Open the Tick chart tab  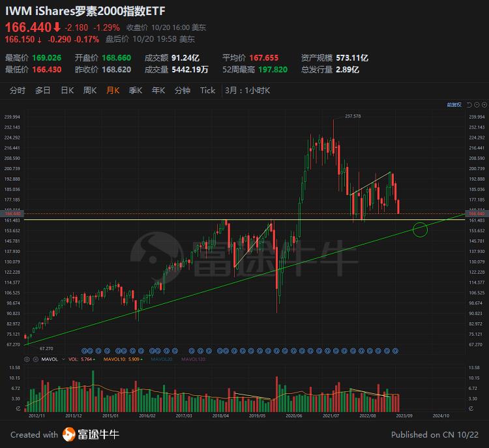[207, 91]
